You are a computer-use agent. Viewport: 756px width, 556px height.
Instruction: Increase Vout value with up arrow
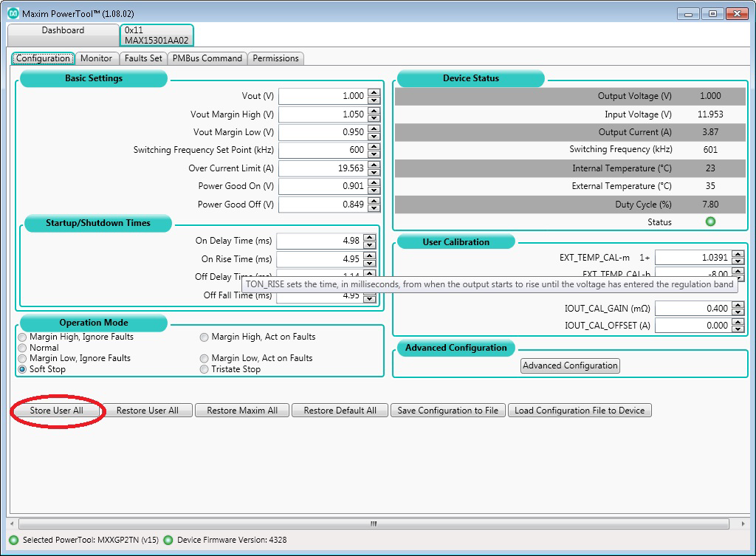click(x=374, y=92)
